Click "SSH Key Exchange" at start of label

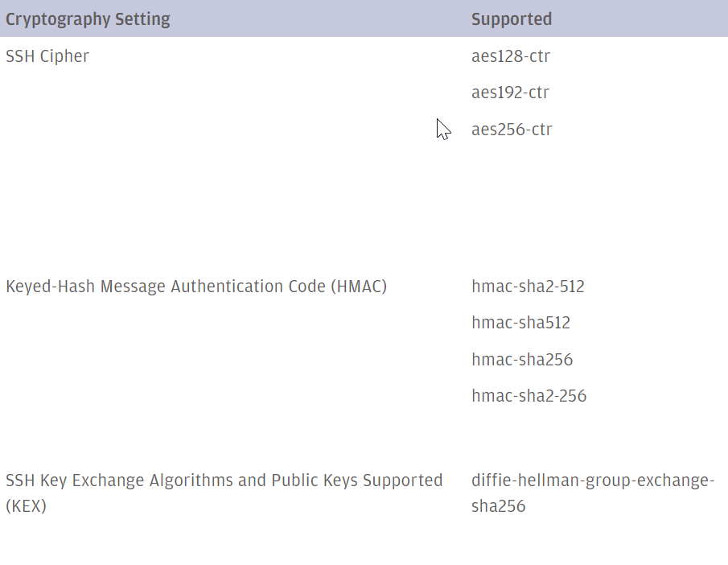pyautogui.click(x=75, y=480)
